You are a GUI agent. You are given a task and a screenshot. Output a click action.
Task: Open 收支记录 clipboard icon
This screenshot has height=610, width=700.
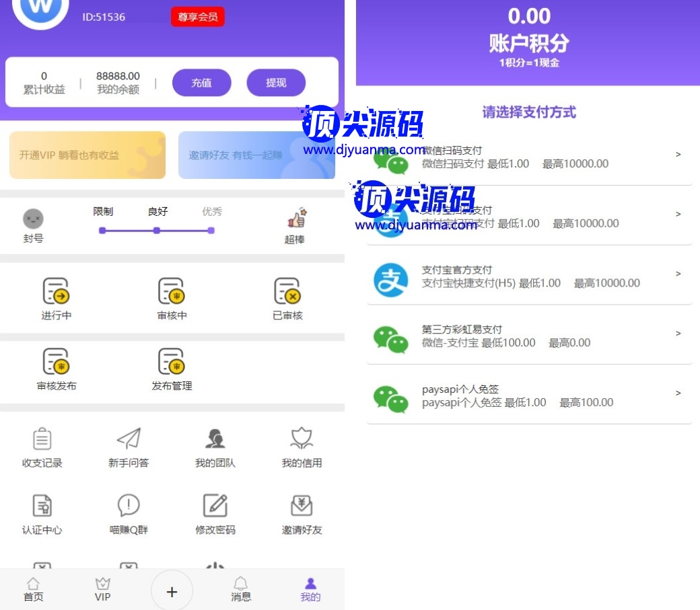(42, 439)
